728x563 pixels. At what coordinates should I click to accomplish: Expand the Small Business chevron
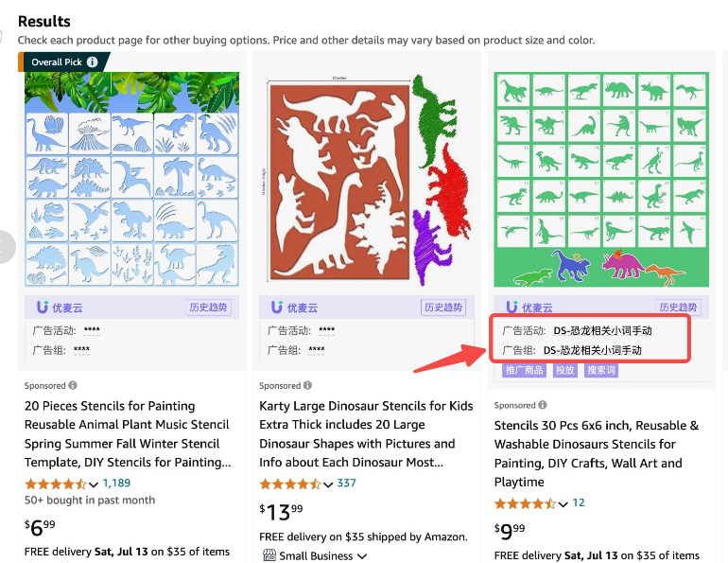(x=363, y=556)
